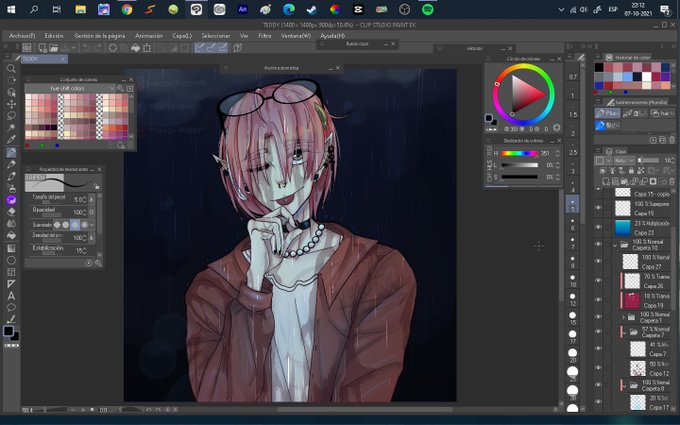
Task: Open Google Chrome from the taskbar
Action: 127,10
